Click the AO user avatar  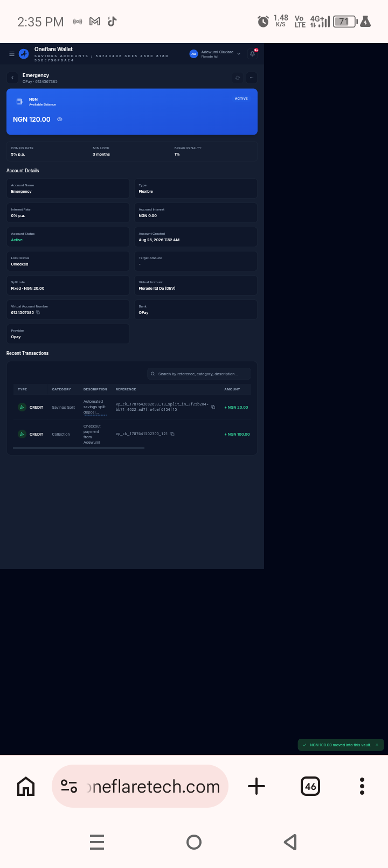coord(193,54)
